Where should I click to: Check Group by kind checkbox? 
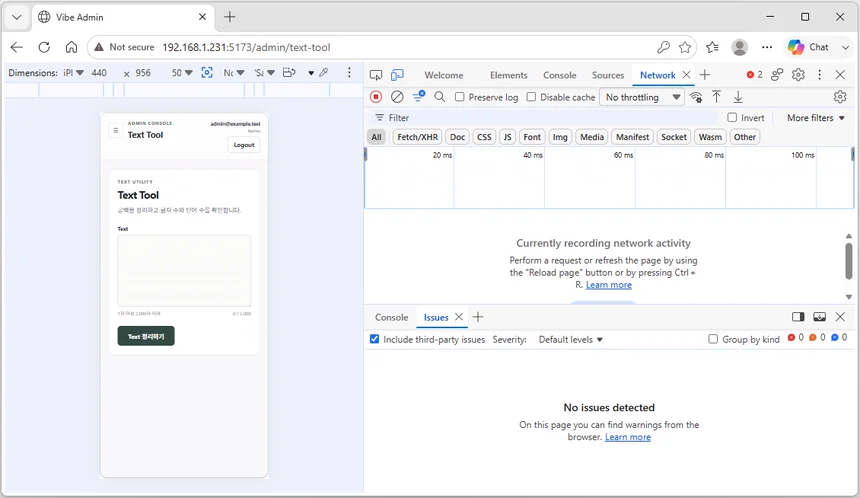[x=713, y=339]
